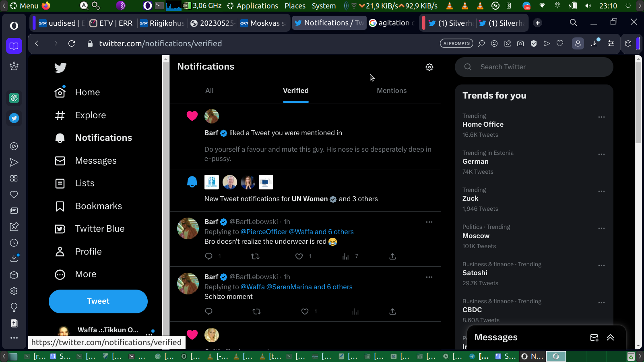Click the AI Prompts button in address bar

point(456,43)
